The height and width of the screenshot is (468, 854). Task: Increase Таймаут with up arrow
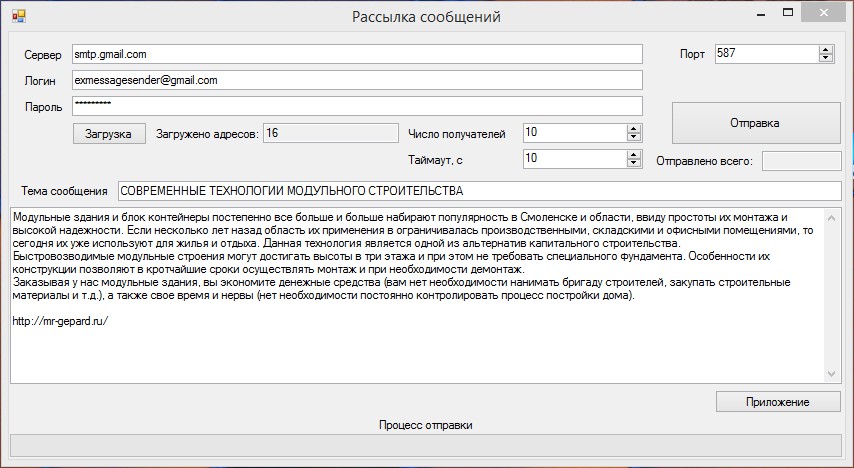[633, 155]
